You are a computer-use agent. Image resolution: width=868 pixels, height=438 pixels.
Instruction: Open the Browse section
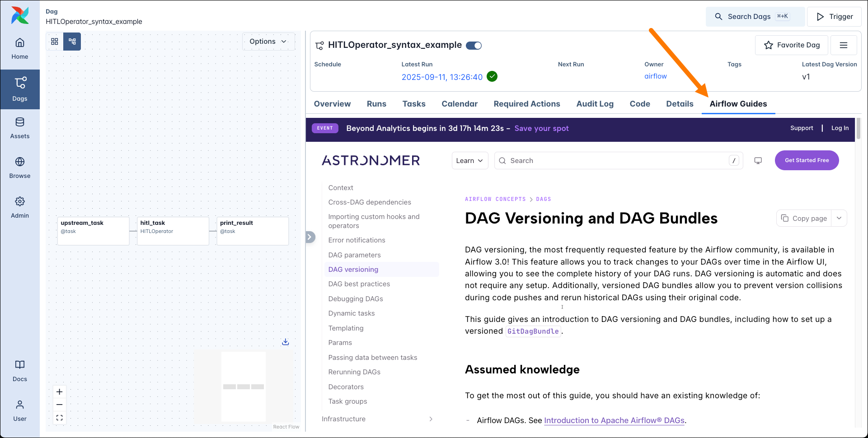coord(20,168)
